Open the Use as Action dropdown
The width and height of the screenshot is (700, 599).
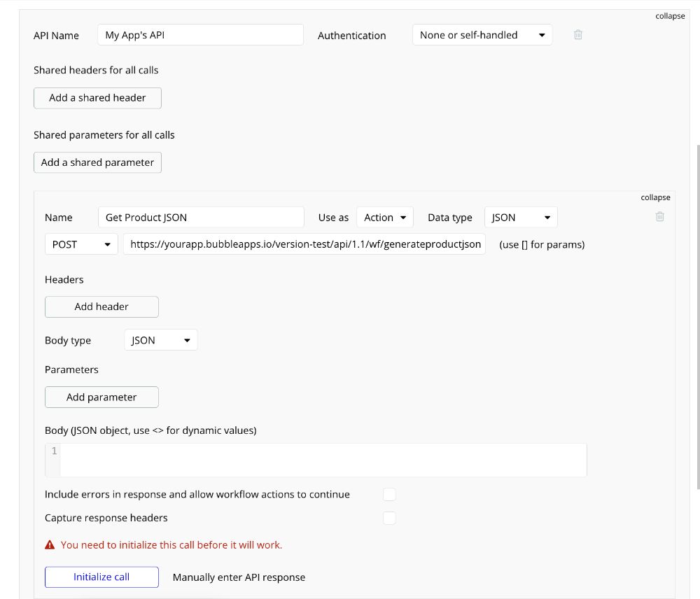click(x=385, y=218)
